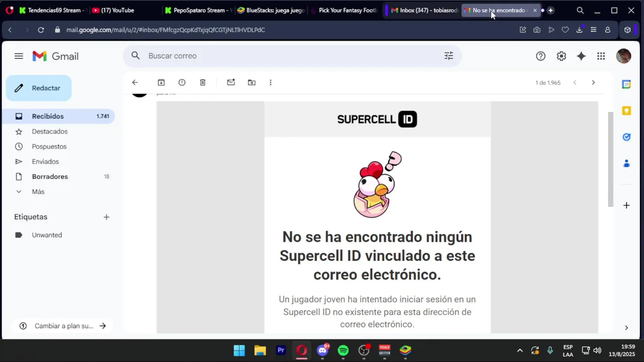The width and height of the screenshot is (644, 362).
Task: Open Opera tab search magnifier
Action: coord(580,10)
